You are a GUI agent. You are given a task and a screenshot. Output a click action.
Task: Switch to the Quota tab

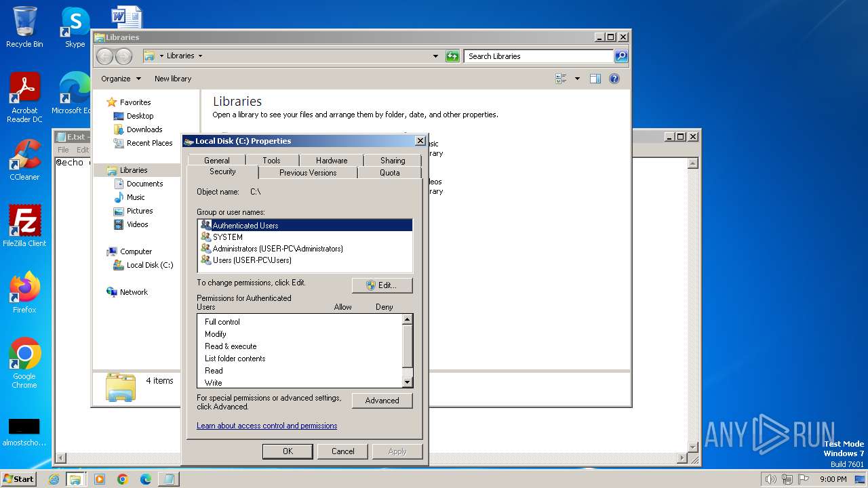pos(389,173)
